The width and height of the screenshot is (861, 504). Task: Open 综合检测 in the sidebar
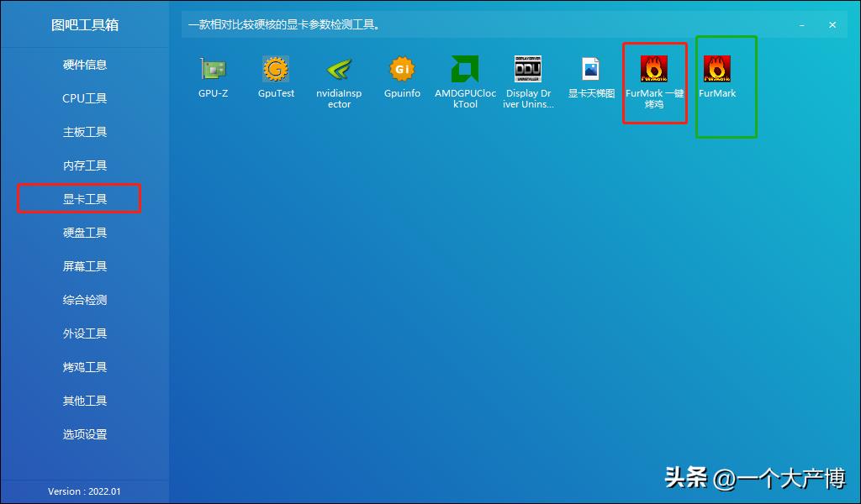(85, 300)
